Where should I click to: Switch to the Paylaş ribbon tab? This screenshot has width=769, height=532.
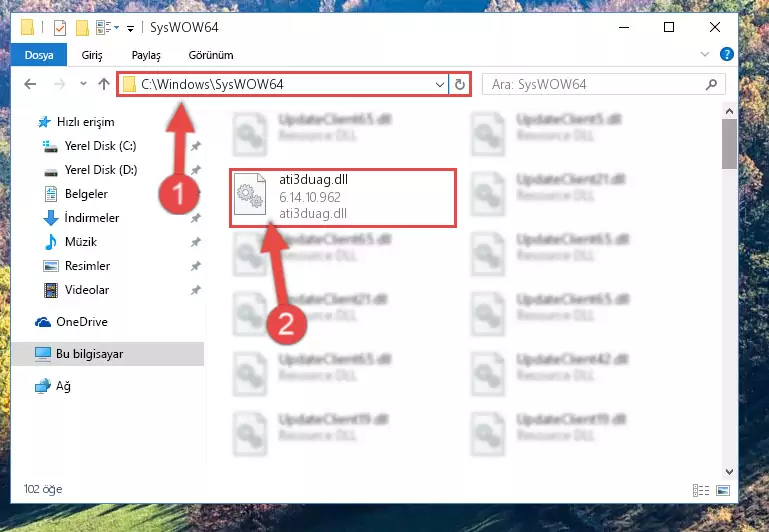tap(146, 55)
